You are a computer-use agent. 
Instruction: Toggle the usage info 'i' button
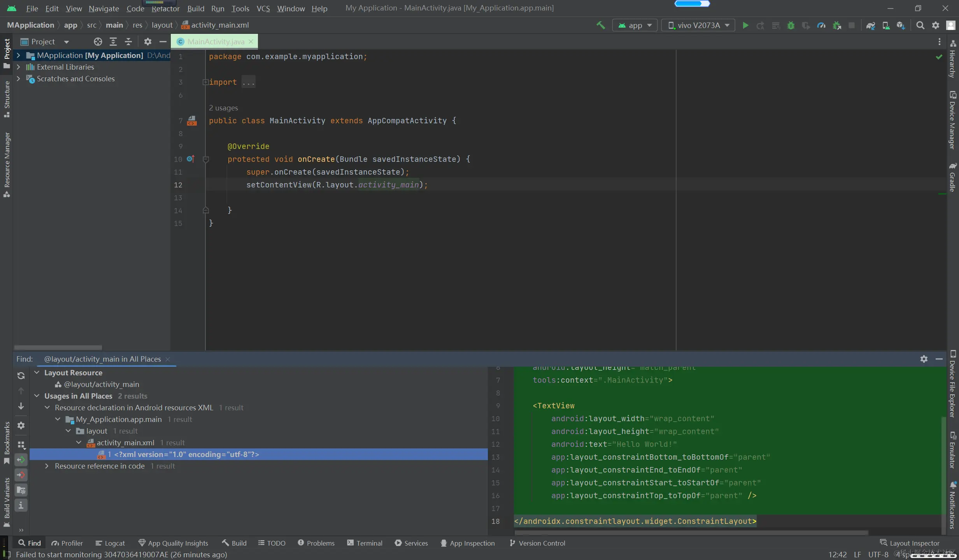tap(21, 505)
